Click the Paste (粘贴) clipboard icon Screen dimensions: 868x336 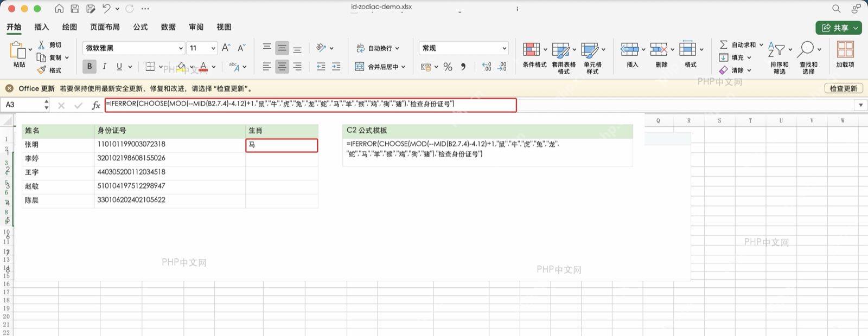tap(18, 50)
